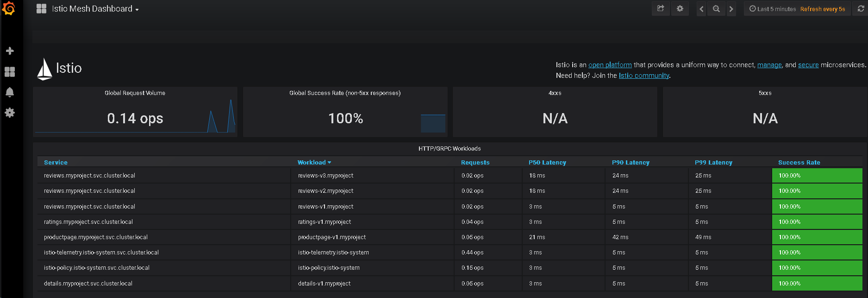Viewport: 868px width, 298px height.
Task: Zoom out the time range
Action: tap(716, 9)
